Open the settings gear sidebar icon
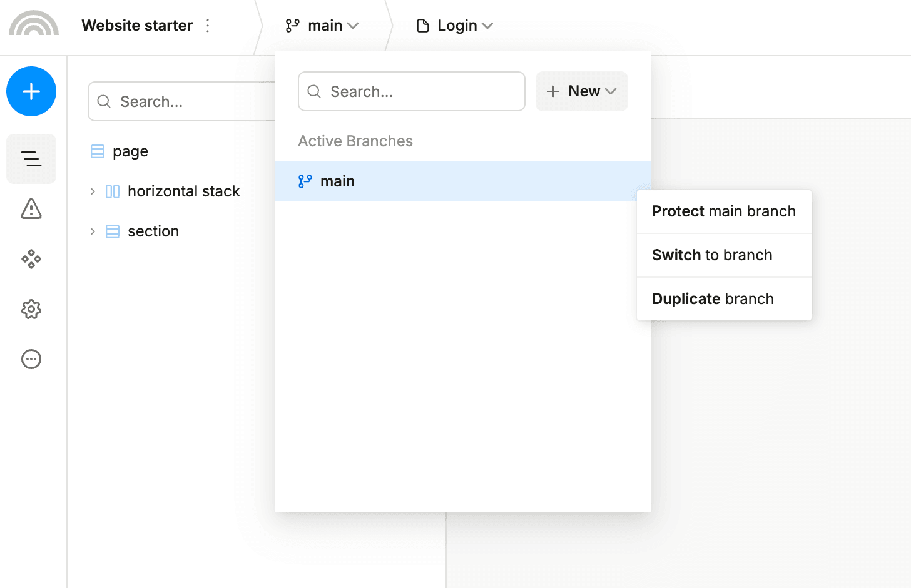Screen dimensions: 911x588 (x=31, y=309)
